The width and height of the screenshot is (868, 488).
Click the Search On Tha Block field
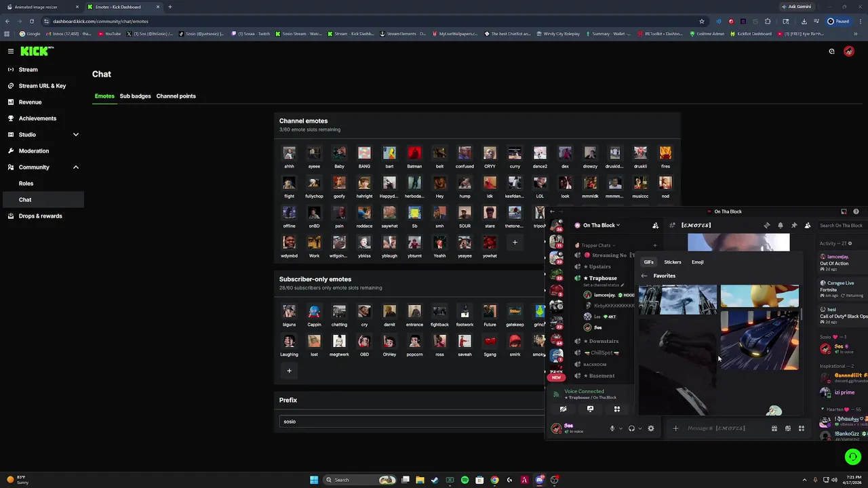841,225
